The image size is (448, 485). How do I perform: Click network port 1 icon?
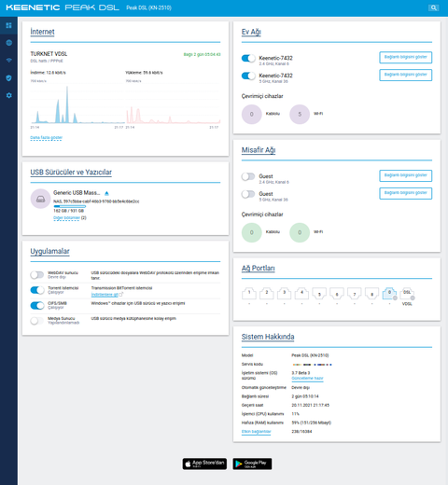tap(249, 293)
